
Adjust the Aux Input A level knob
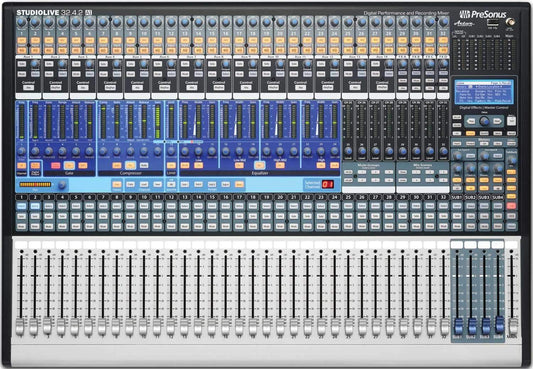[x=458, y=156]
